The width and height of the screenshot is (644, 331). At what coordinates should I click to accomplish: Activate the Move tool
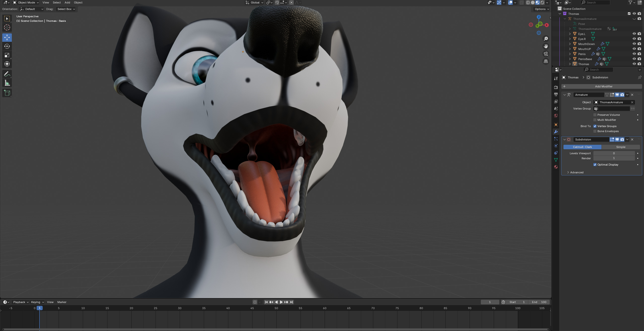7,37
